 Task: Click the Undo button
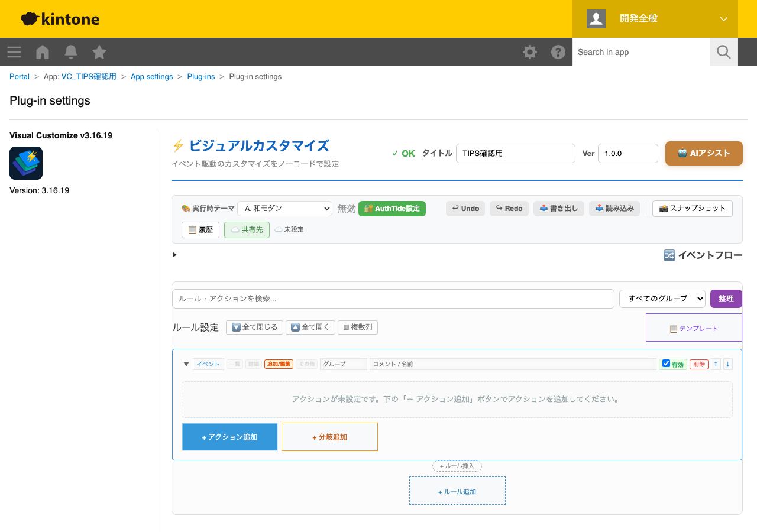[x=465, y=209]
